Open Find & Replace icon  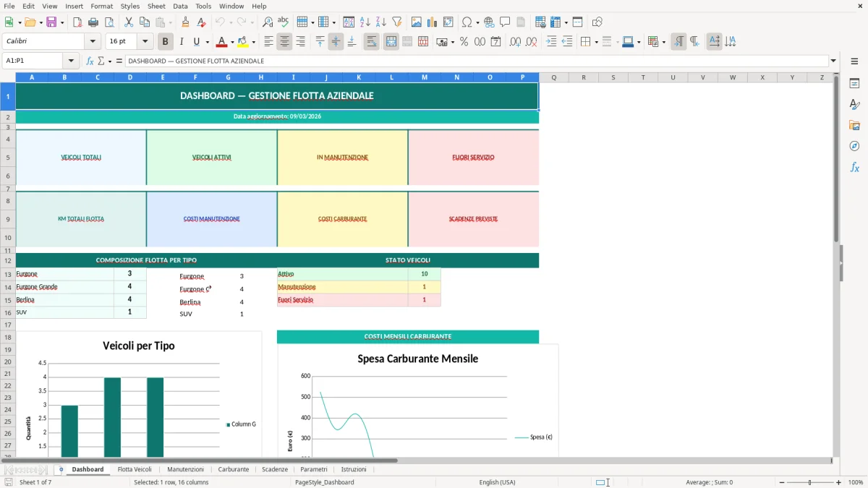pos(268,22)
